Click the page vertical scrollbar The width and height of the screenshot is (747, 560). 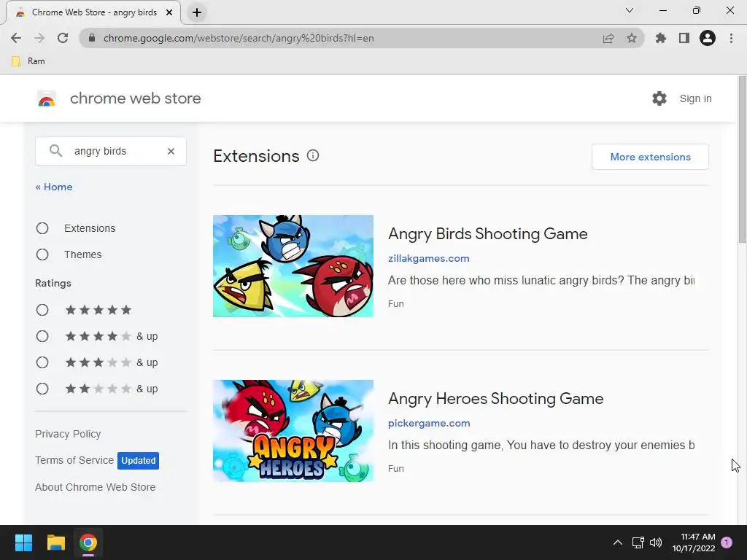coord(742,160)
